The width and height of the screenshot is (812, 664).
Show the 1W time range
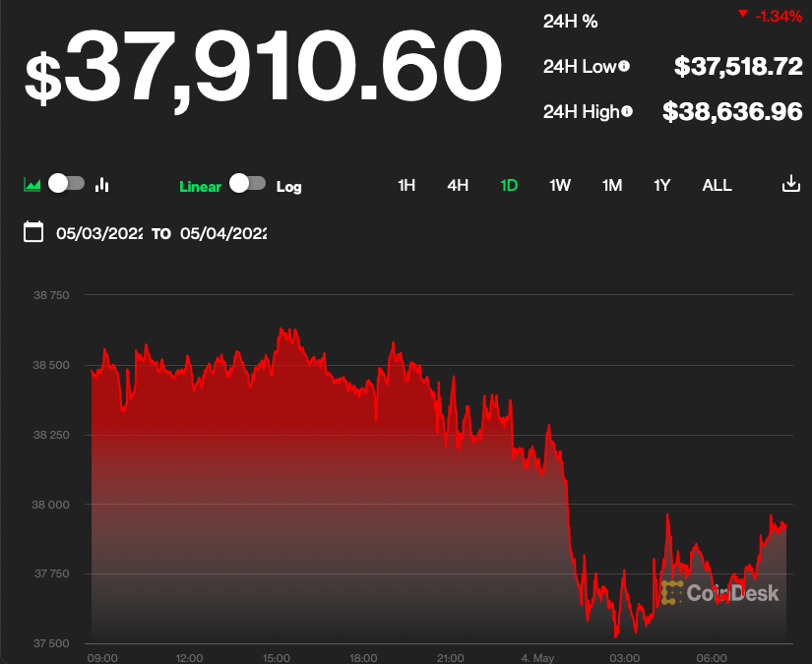pos(560,185)
